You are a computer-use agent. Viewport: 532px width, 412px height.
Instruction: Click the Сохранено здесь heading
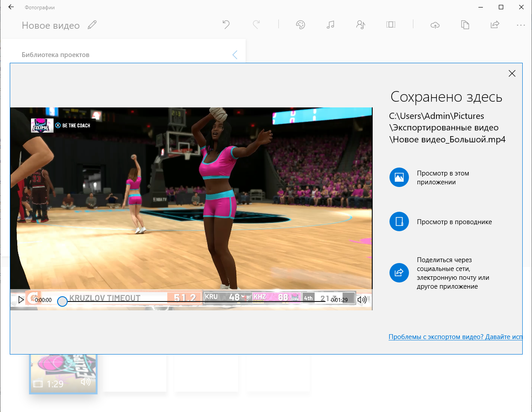[447, 97]
